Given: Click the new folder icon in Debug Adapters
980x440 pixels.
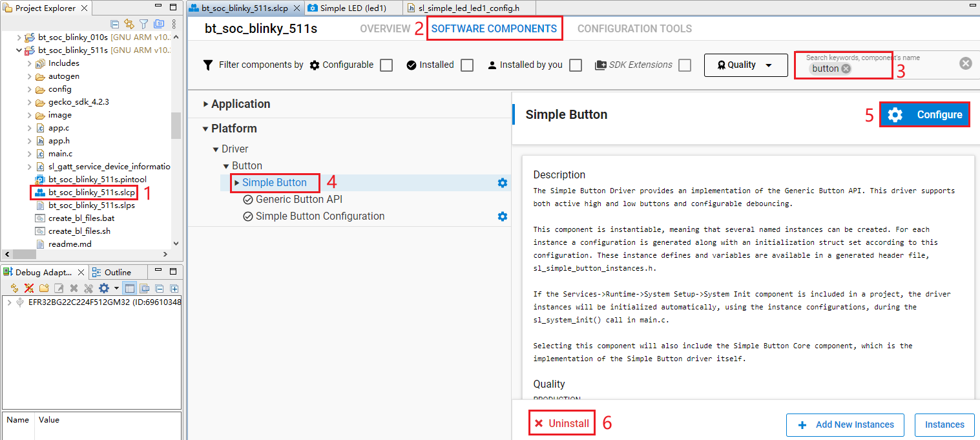Looking at the screenshot, I should tap(44, 288).
